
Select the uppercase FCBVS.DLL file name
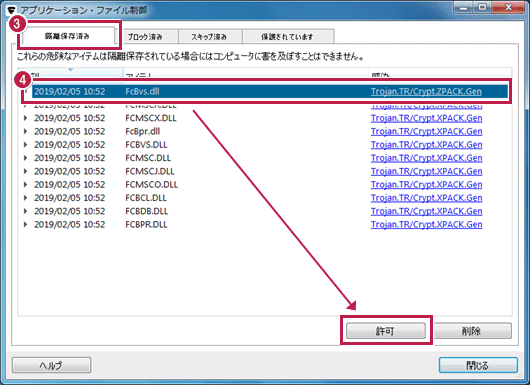pyautogui.click(x=146, y=145)
